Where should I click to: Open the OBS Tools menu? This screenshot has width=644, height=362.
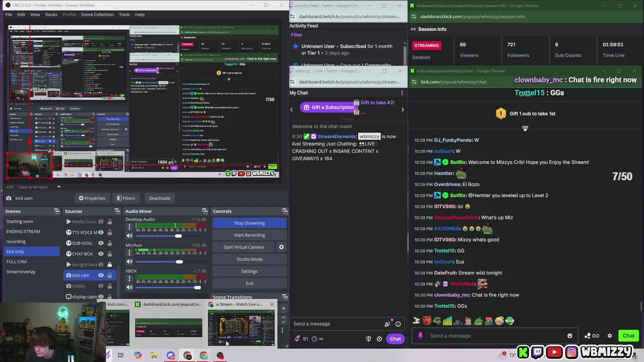tap(124, 15)
